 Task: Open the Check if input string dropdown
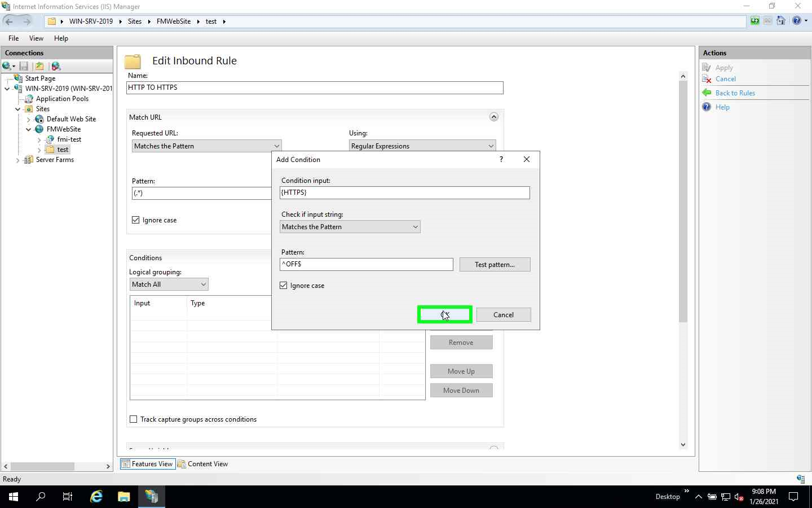[350, 227]
